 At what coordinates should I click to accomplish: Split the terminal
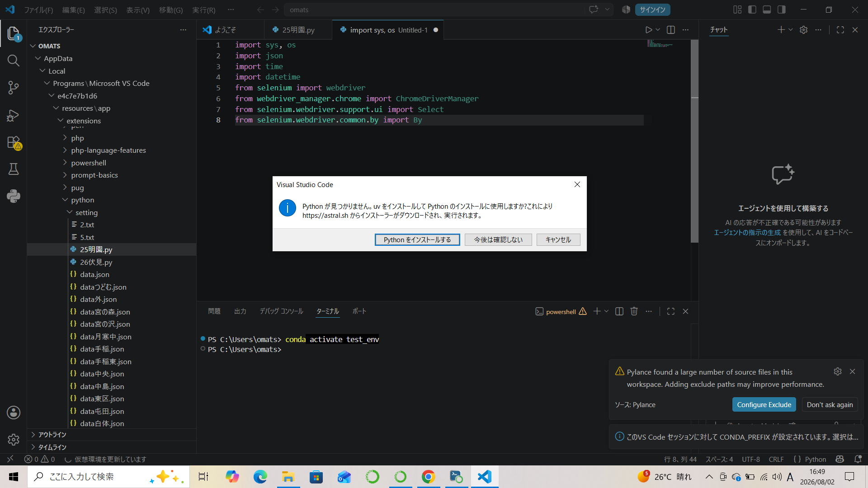coord(619,311)
